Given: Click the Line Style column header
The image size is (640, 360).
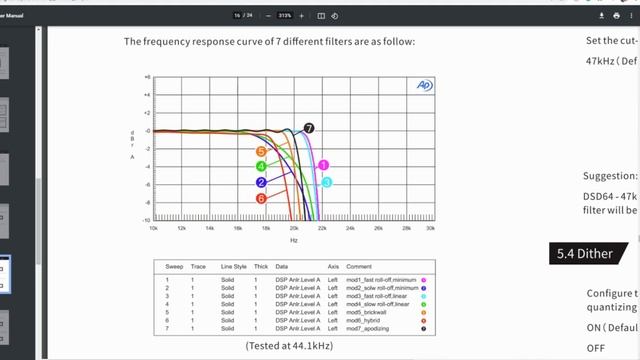Looking at the screenshot, I should tap(233, 267).
